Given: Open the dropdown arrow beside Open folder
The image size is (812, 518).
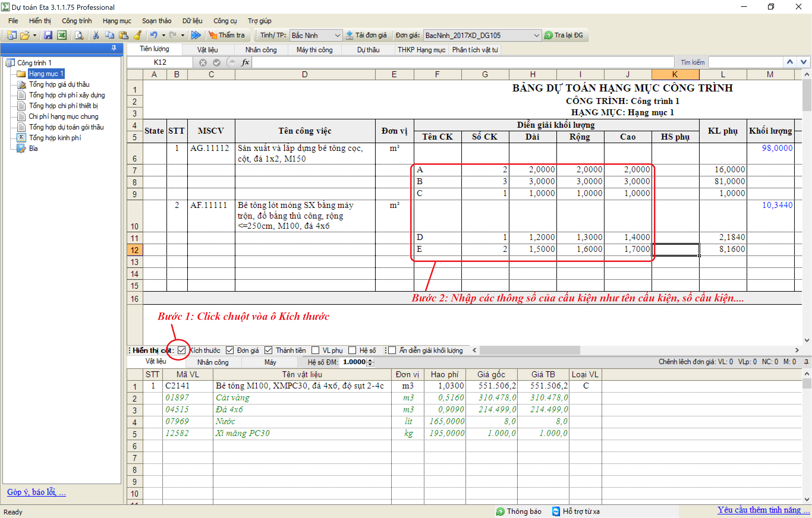Looking at the screenshot, I should (35, 35).
